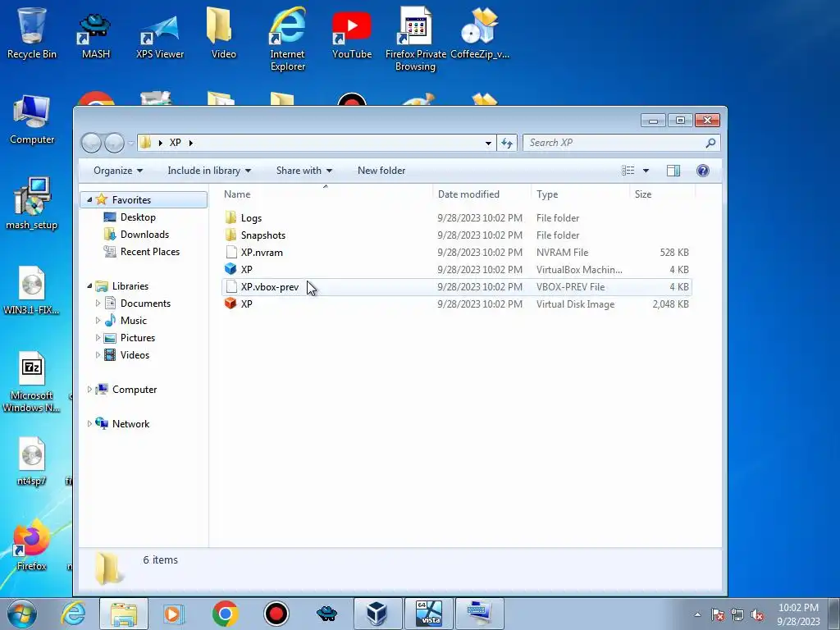Viewport: 840px width, 630px height.
Task: Show hidden tray icons arrow
Action: click(697, 614)
